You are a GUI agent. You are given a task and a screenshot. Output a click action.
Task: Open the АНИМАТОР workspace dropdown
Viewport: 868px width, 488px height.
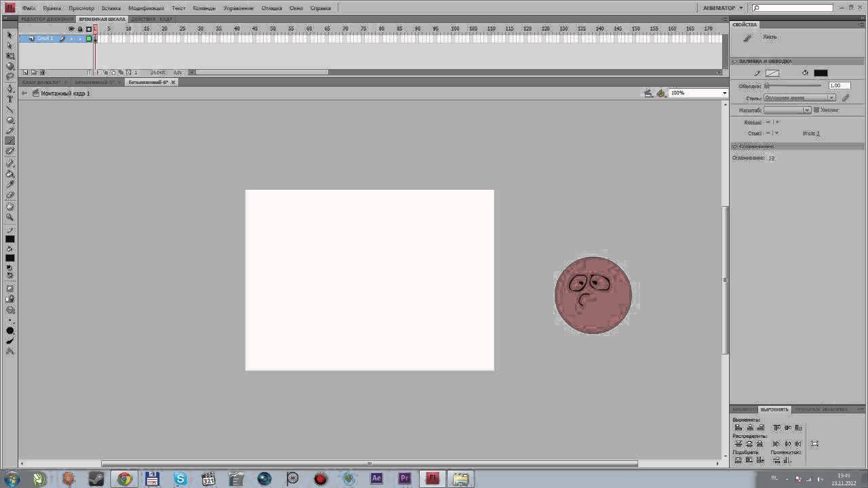pyautogui.click(x=723, y=7)
